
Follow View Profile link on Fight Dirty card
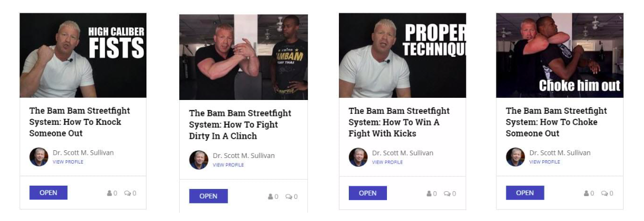point(228,165)
